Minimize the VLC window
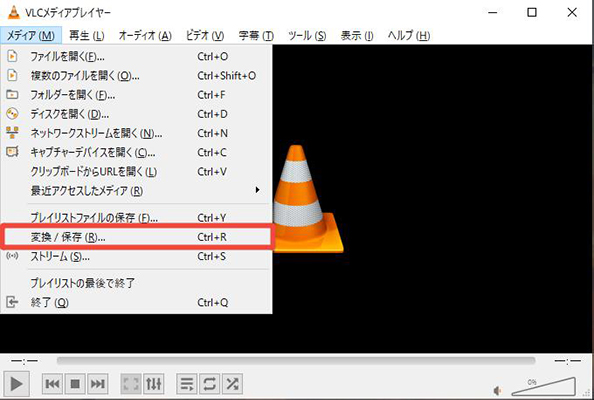 pyautogui.click(x=492, y=12)
